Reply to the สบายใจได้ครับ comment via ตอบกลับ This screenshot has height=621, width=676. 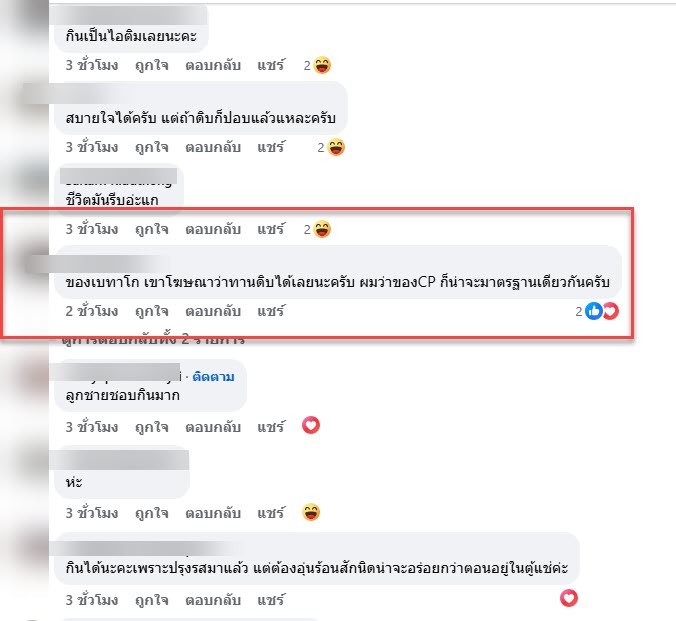tap(213, 147)
